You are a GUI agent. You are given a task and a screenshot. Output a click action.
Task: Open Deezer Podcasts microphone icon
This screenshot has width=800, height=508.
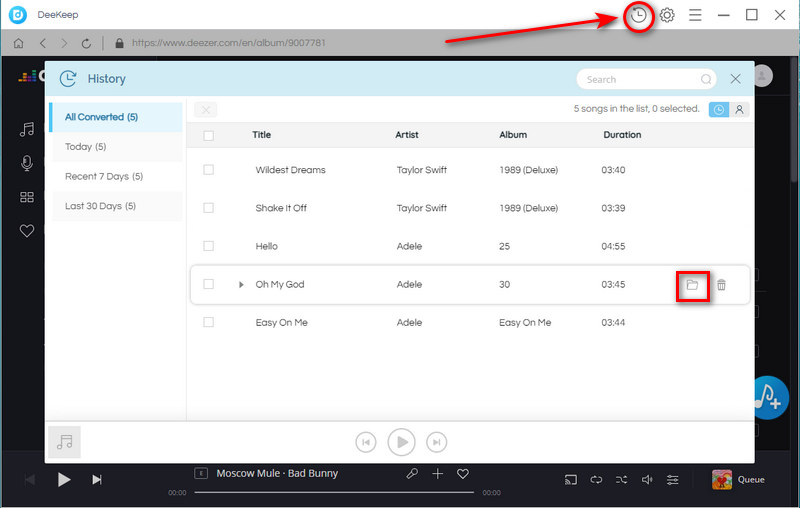click(x=27, y=163)
